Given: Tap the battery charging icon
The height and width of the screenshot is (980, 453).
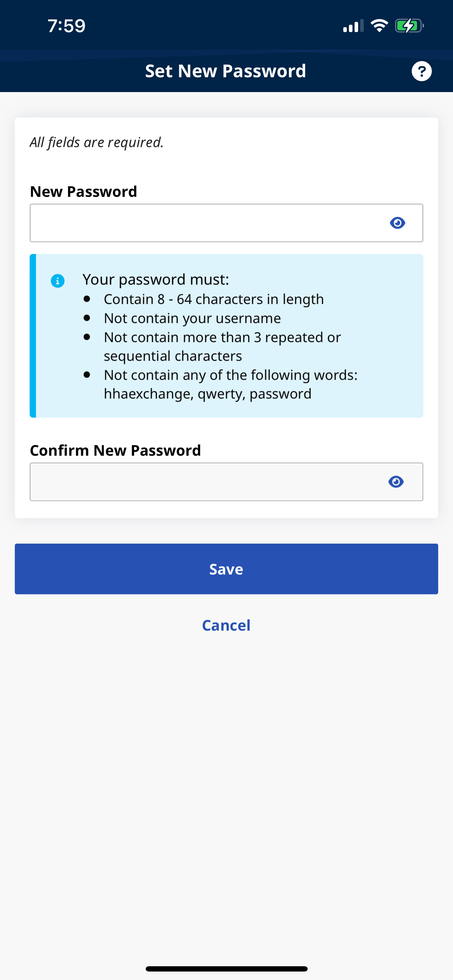Looking at the screenshot, I should (x=409, y=26).
